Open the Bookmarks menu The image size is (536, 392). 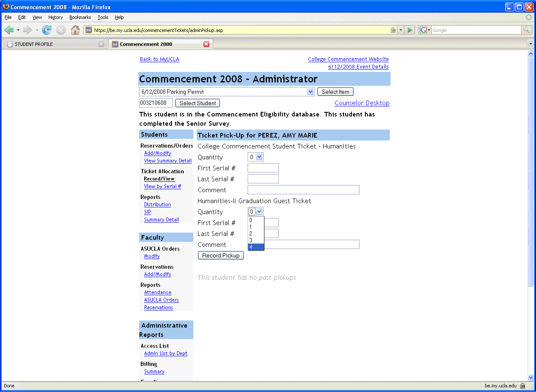click(x=80, y=17)
